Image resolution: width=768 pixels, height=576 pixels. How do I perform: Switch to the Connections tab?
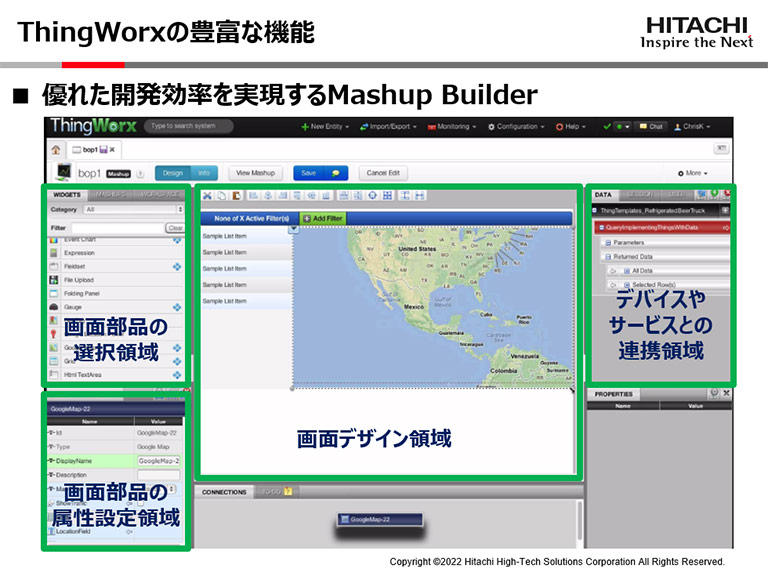pyautogui.click(x=224, y=492)
